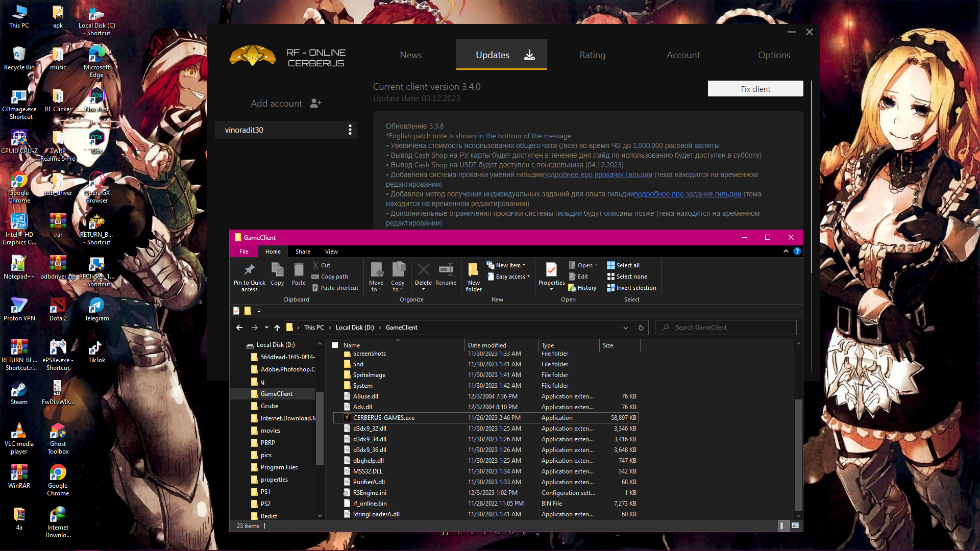The image size is (980, 551).
Task: Refresh the GameClient folder view
Action: [x=641, y=328]
